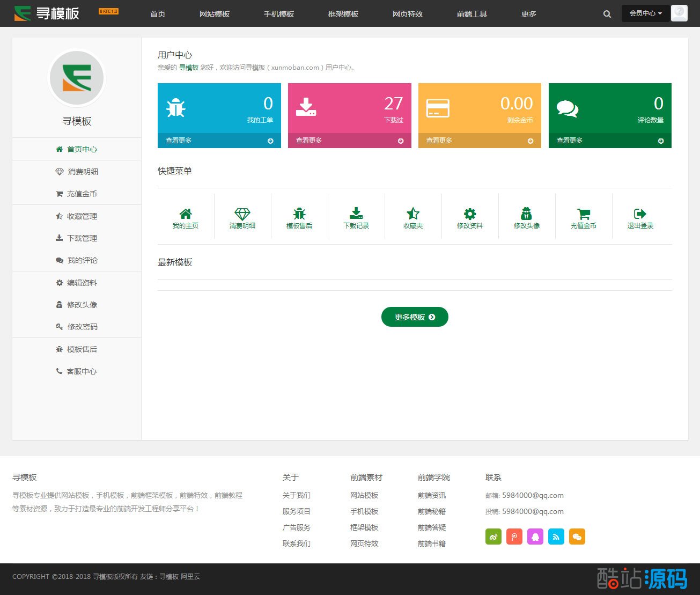Click the search magnifier icon in header

pyautogui.click(x=607, y=14)
